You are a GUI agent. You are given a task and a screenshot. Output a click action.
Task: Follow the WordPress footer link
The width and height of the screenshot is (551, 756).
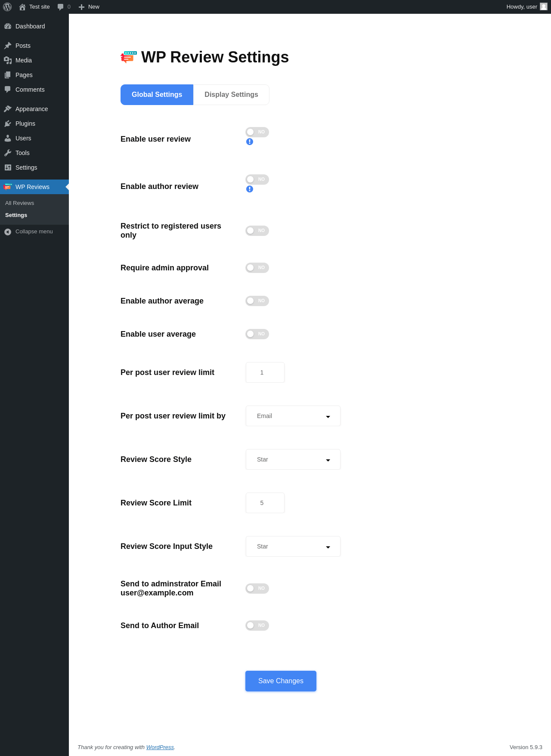click(x=160, y=747)
